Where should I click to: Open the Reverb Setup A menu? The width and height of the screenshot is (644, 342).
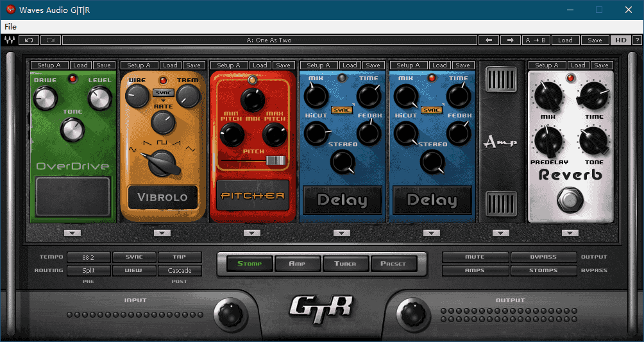click(547, 65)
